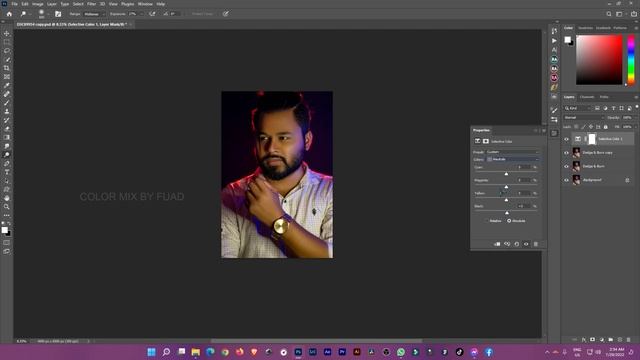Screen dimensions: 640x360
Task: Adjust the Cyan slider handle
Action: pos(506,174)
